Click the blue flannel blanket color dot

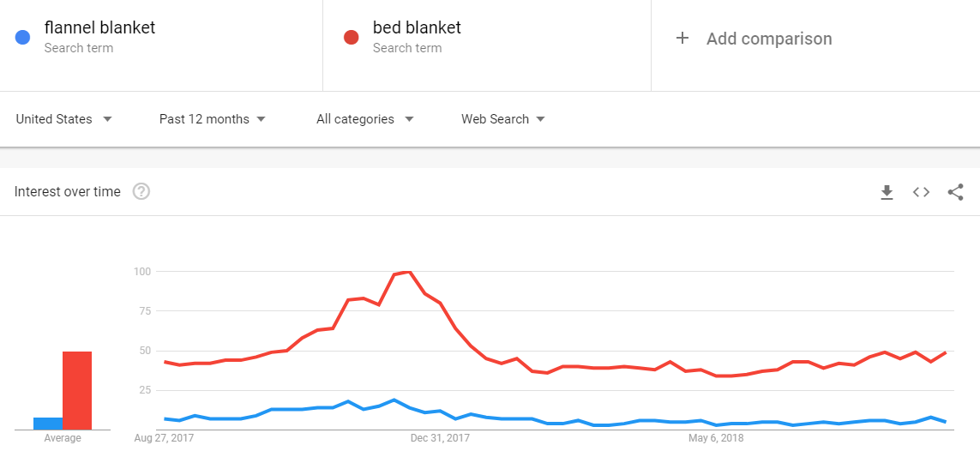[x=22, y=38]
